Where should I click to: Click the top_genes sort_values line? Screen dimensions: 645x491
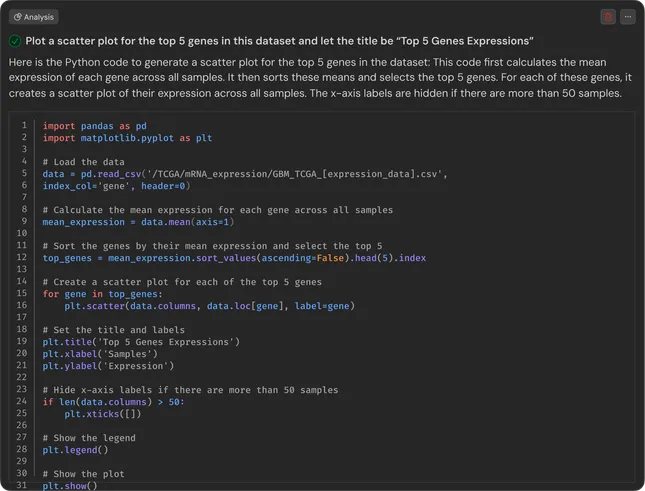click(234, 258)
